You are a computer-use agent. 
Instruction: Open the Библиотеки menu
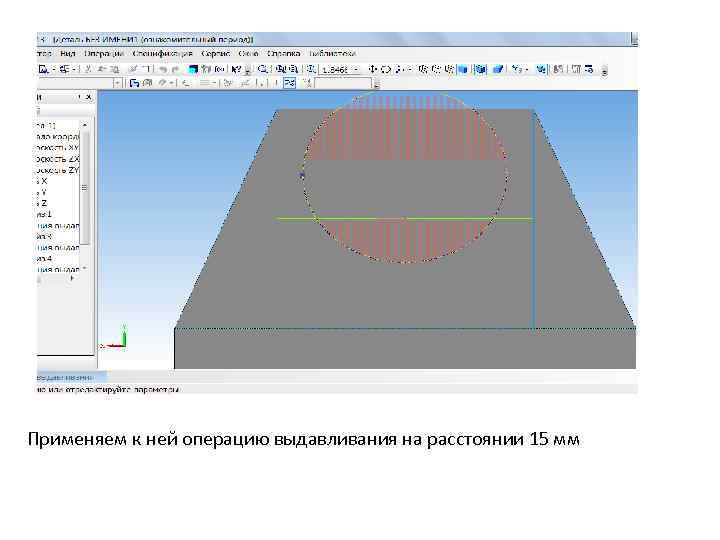pos(332,54)
